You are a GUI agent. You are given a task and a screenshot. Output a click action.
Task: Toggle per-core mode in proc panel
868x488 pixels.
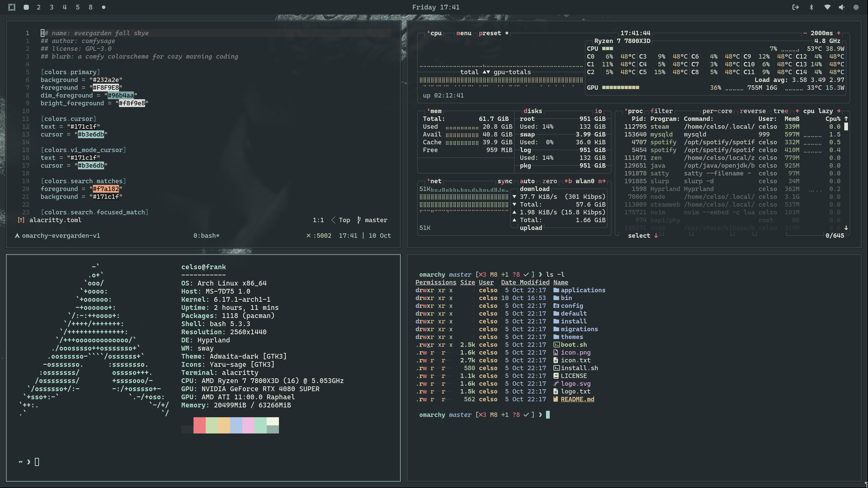click(717, 111)
